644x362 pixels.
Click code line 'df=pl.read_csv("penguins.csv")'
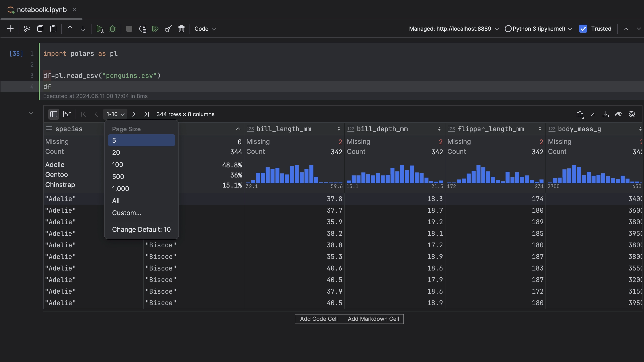[102, 76]
